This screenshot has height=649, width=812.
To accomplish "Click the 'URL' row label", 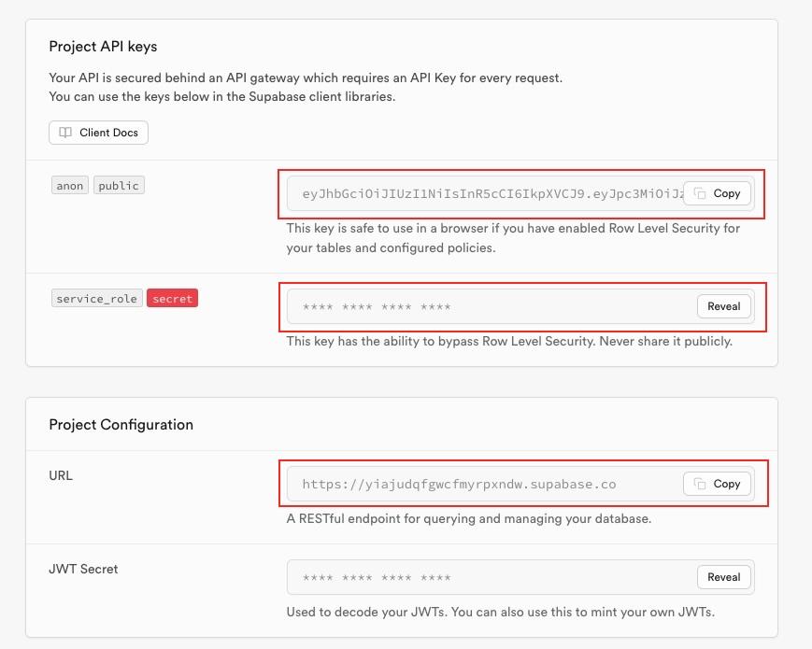I will pos(61,475).
